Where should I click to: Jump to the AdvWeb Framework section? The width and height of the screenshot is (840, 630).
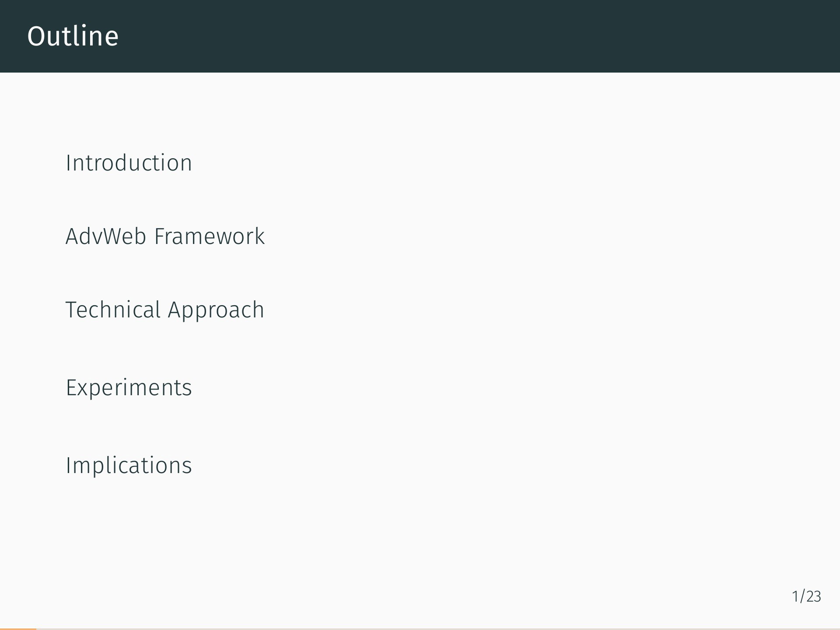[x=165, y=237]
